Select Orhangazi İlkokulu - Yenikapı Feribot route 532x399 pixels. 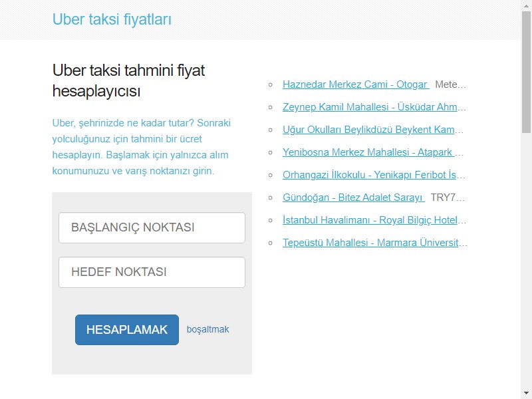[x=374, y=175]
